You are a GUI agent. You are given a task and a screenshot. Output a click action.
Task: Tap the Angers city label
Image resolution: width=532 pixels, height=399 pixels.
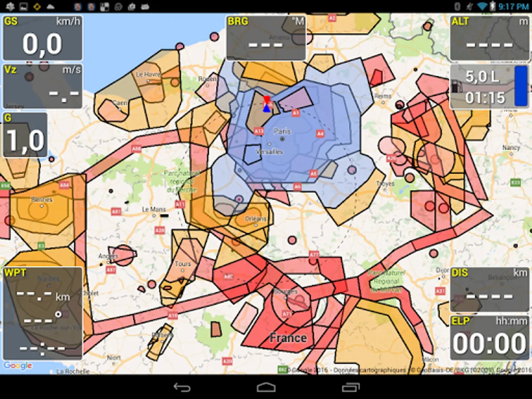109,256
